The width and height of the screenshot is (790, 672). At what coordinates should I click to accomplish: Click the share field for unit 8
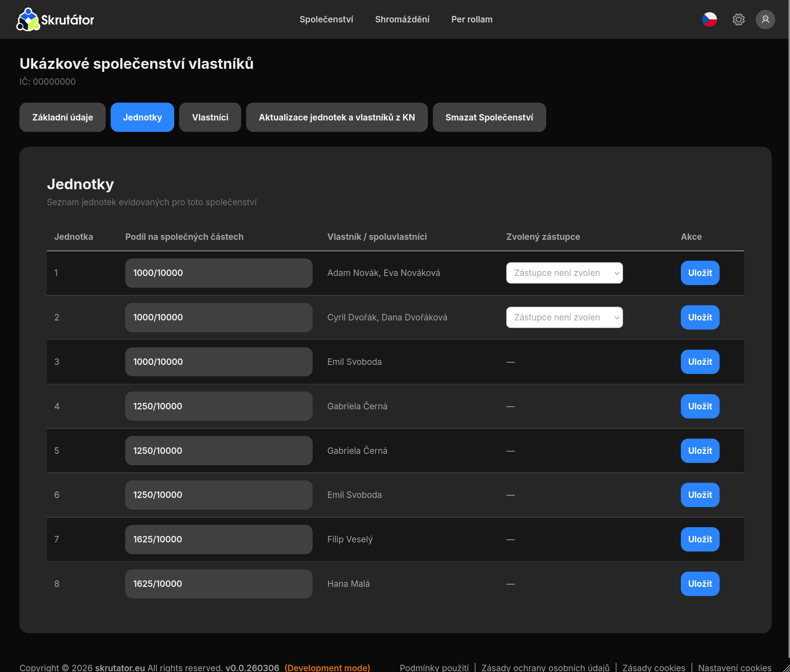218,583
